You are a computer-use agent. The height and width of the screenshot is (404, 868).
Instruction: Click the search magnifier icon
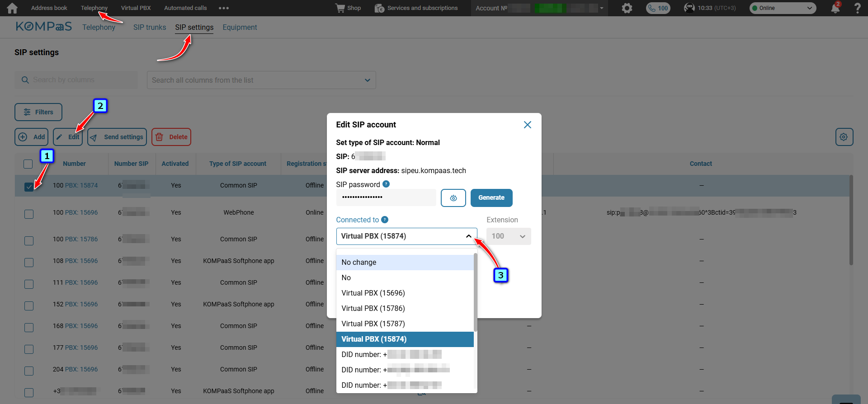coord(25,80)
